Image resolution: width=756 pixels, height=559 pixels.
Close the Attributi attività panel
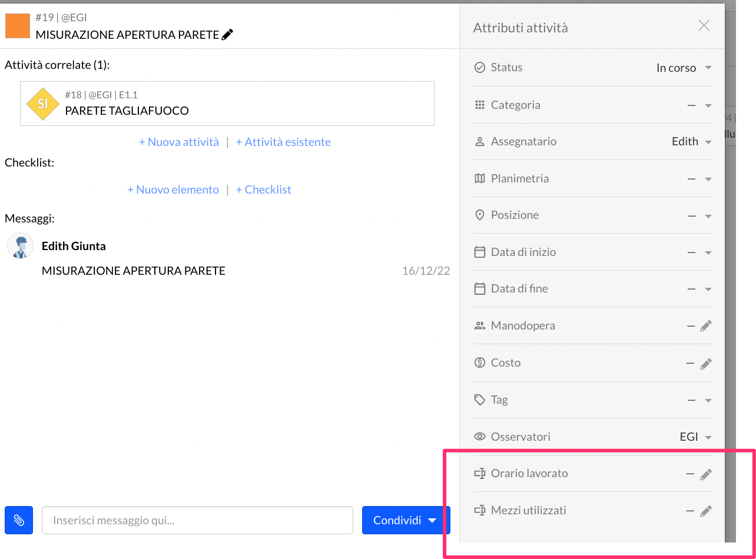tap(704, 25)
